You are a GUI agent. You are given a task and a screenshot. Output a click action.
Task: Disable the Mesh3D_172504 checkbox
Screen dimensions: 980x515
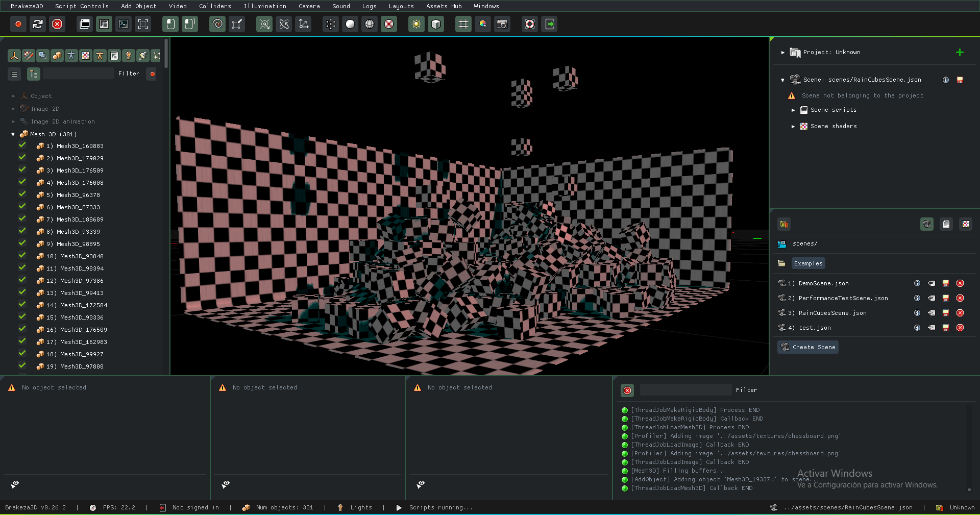pos(22,305)
